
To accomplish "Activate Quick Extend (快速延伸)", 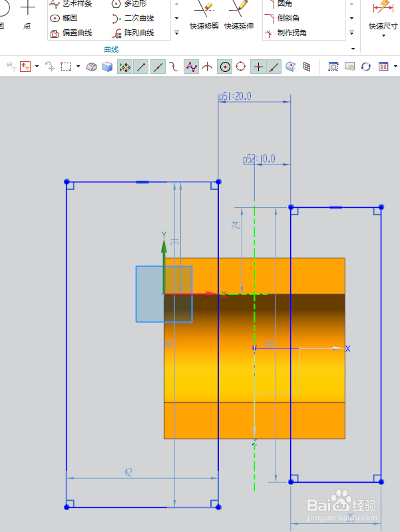I will [x=239, y=15].
